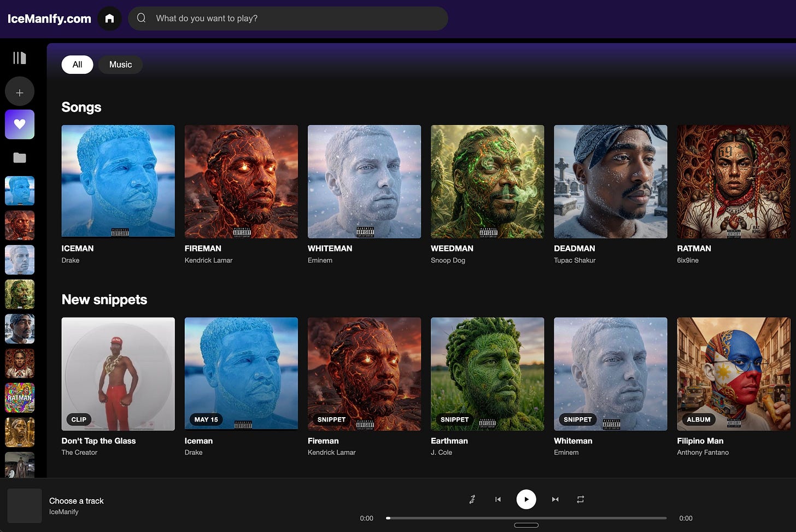Open the library icon in sidebar
Screen dimensions: 796x532
coord(20,58)
